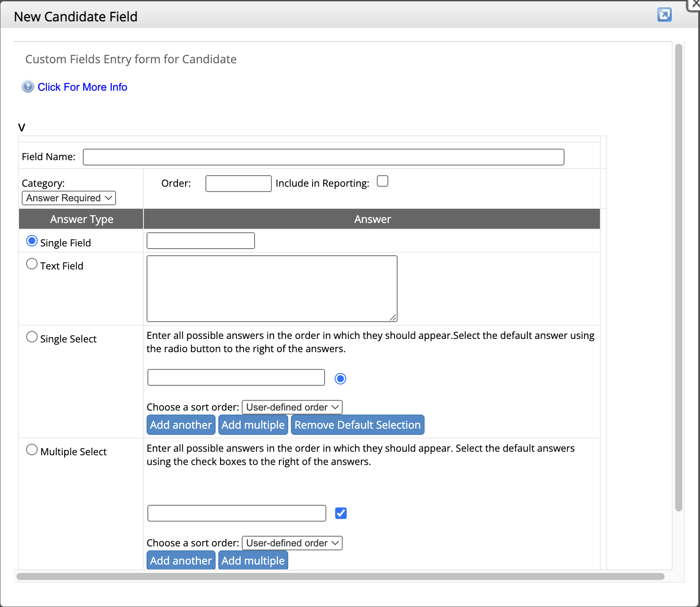
Task: Click into the Field Name input
Action: (324, 157)
